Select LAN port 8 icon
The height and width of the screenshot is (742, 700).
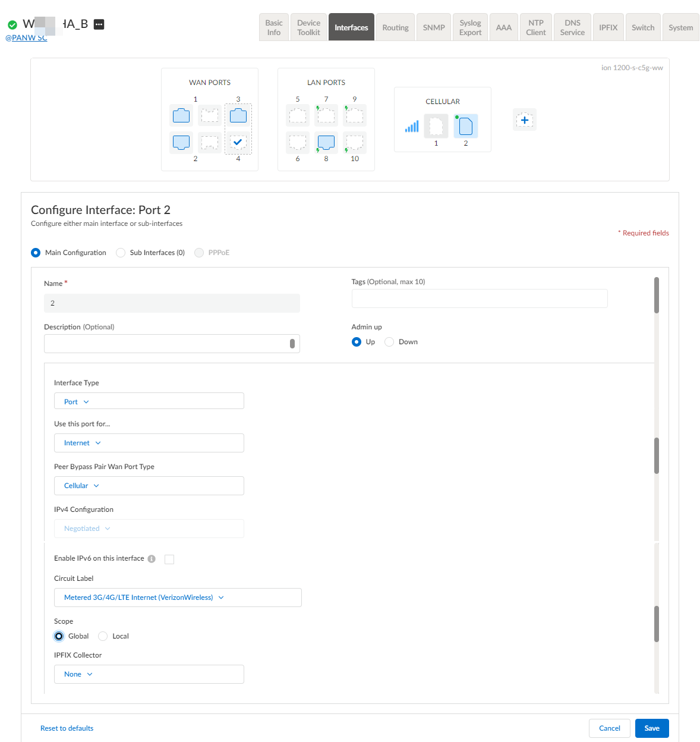point(326,142)
